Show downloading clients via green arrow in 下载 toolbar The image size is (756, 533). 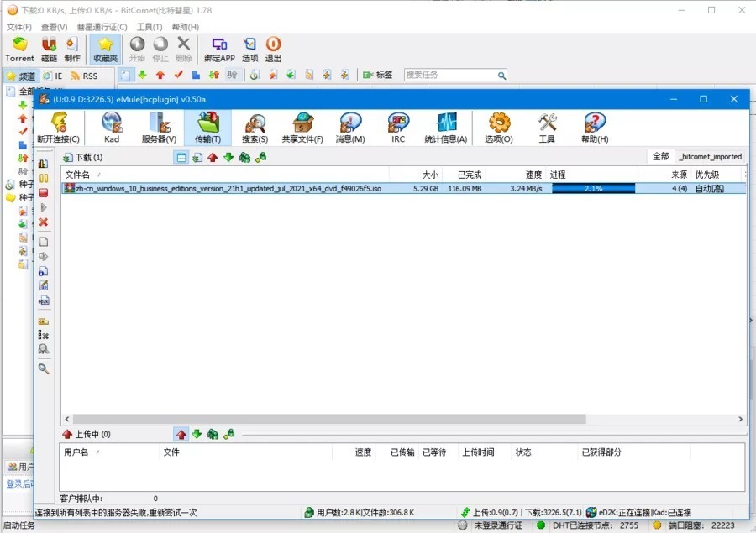(x=228, y=158)
